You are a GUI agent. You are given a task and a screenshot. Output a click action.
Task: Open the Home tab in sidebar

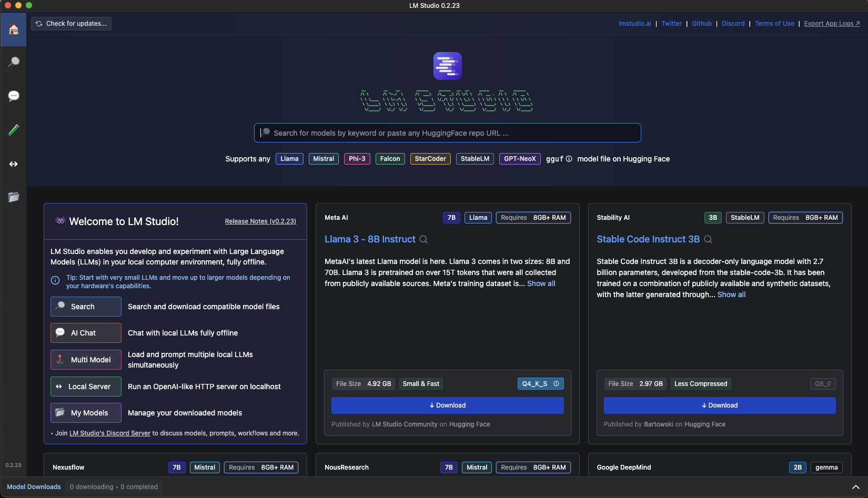point(14,29)
